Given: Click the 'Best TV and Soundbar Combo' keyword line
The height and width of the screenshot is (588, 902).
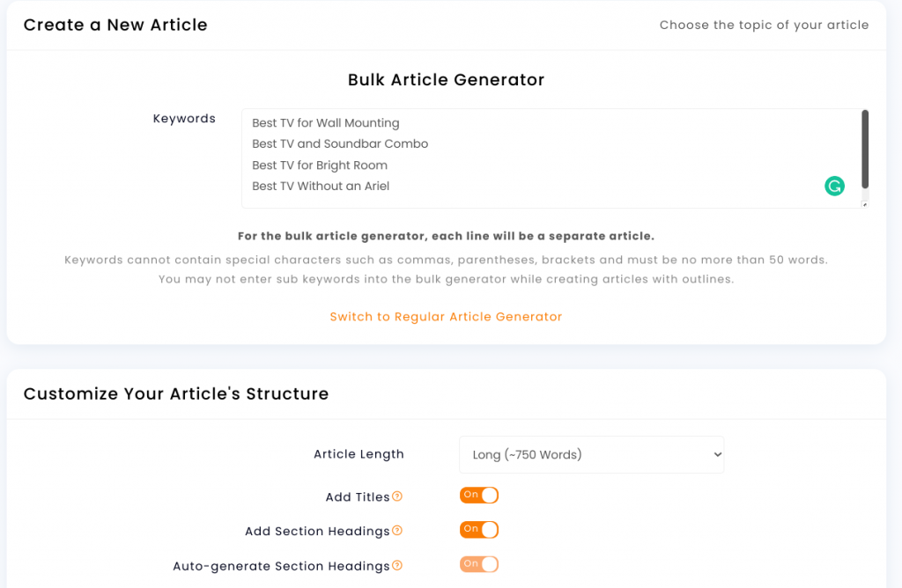Looking at the screenshot, I should click(x=340, y=143).
